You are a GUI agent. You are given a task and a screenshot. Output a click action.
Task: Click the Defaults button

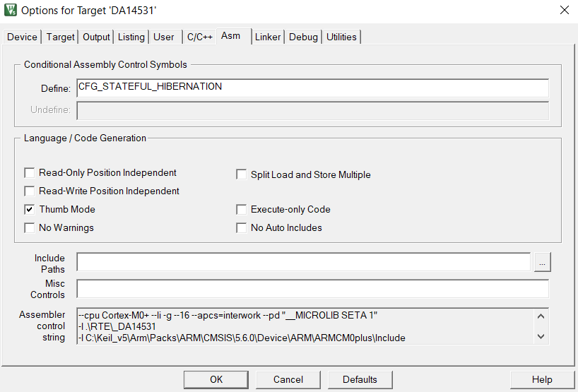click(x=360, y=379)
